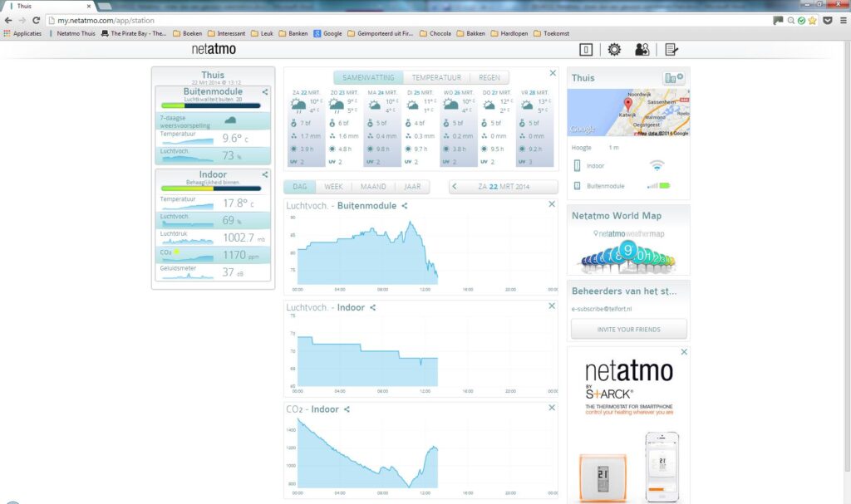Click the red location pin on the map
Viewport: 851px width, 504px height.
628,104
